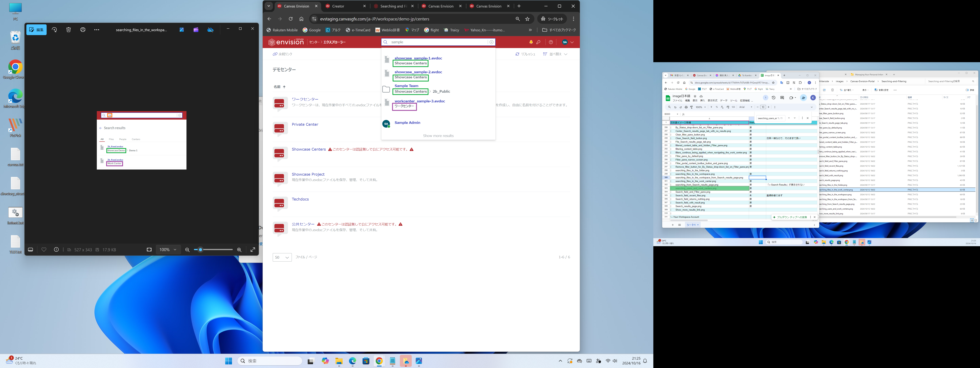Click 永続リンク permanent link
Image resolution: width=980 pixels, height=368 pixels.
pyautogui.click(x=282, y=54)
